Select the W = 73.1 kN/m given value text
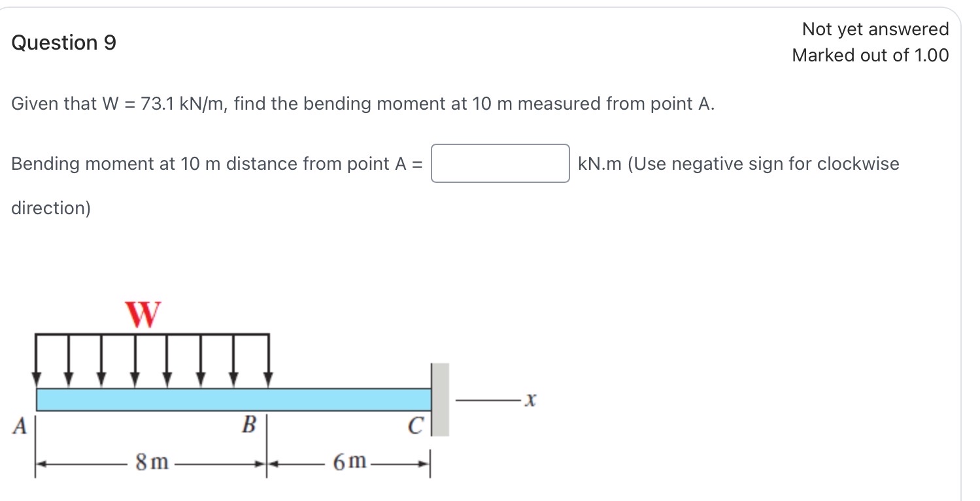 coord(161,103)
